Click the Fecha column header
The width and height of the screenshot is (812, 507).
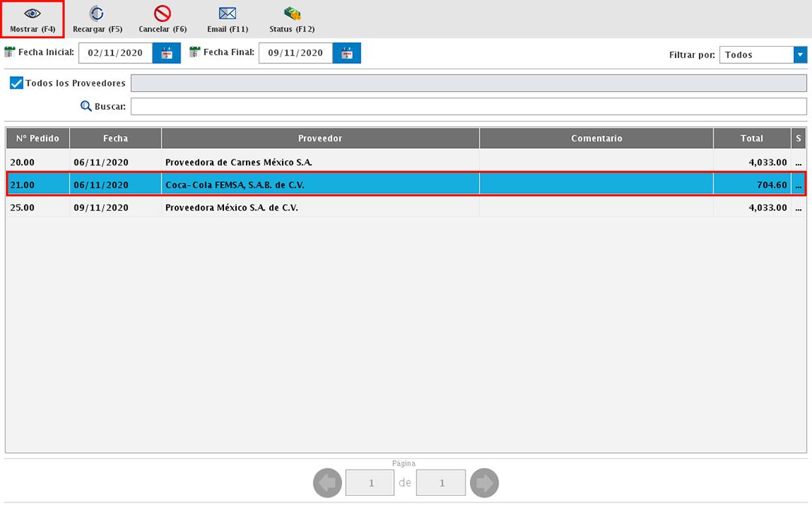pos(115,138)
